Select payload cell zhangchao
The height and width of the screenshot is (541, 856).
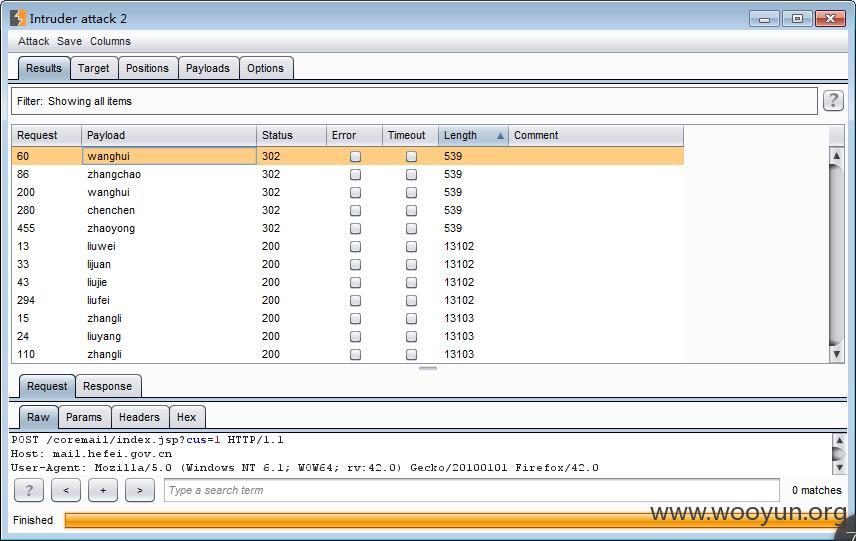[169, 175]
